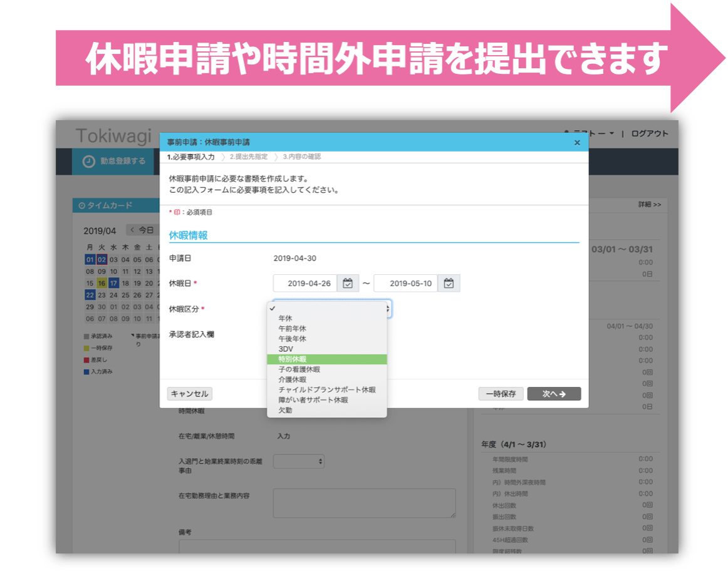The width and height of the screenshot is (728, 571).
Task: Close the 休暇事前申請 dialog
Action: point(577,143)
